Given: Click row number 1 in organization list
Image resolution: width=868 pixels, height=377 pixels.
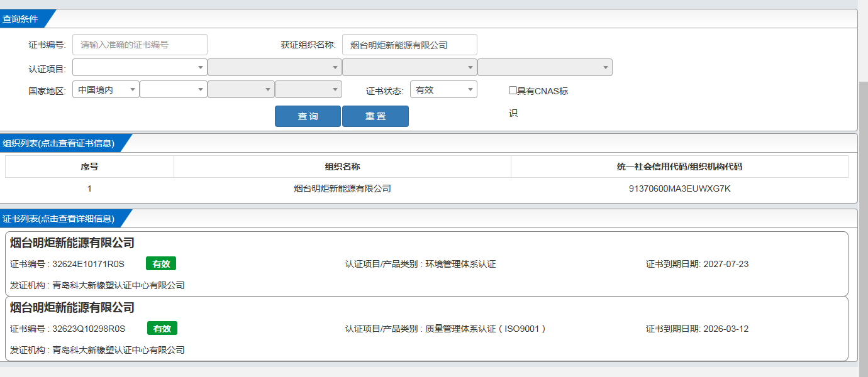Looking at the screenshot, I should pyautogui.click(x=89, y=188).
